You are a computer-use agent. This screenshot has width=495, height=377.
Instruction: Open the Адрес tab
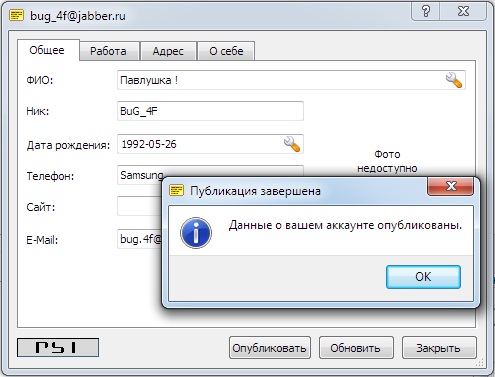(x=168, y=51)
